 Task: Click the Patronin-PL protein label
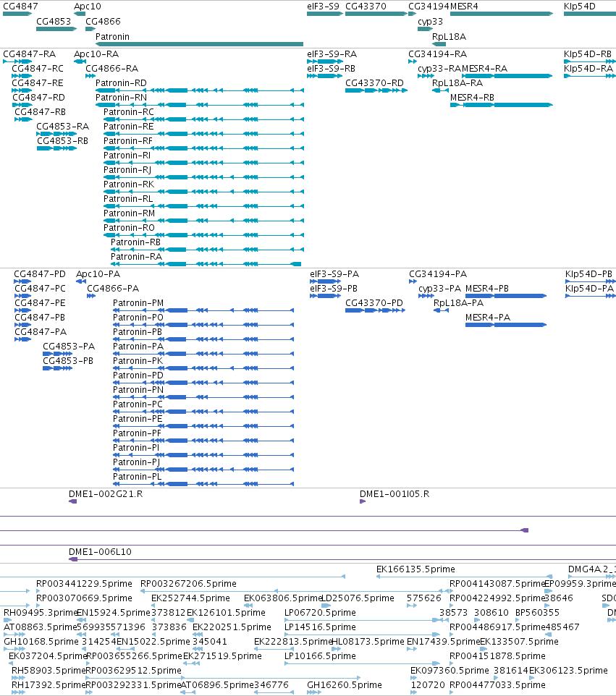[x=138, y=478]
